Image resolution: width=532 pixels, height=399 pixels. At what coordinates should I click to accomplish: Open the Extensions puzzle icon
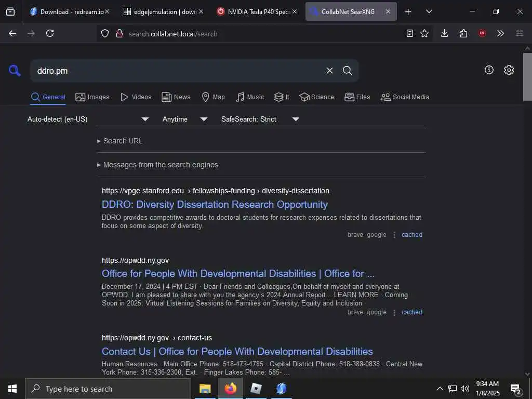[463, 33]
